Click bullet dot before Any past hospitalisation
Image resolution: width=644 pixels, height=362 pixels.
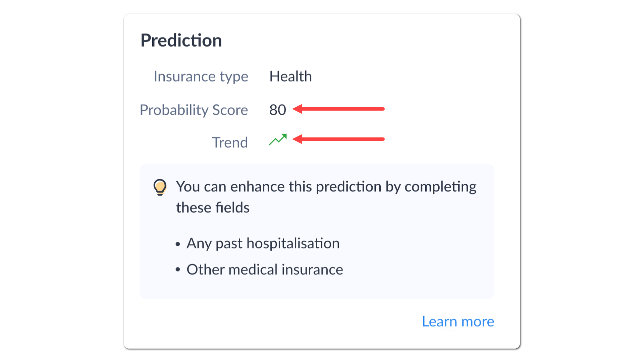pos(178,244)
